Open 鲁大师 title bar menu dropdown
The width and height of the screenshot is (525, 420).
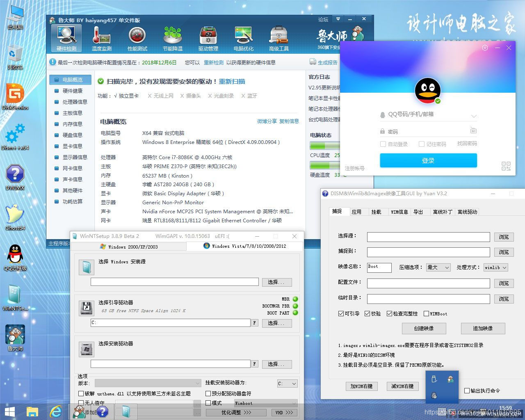click(338, 19)
